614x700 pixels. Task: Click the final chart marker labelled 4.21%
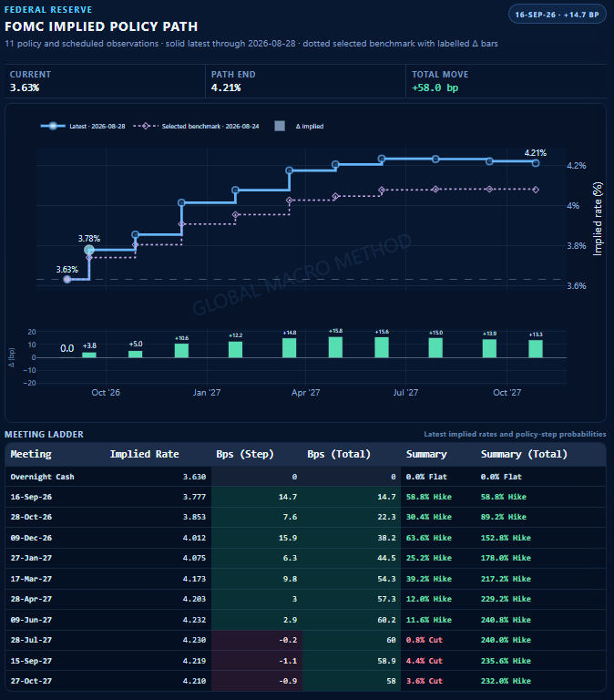tap(536, 163)
